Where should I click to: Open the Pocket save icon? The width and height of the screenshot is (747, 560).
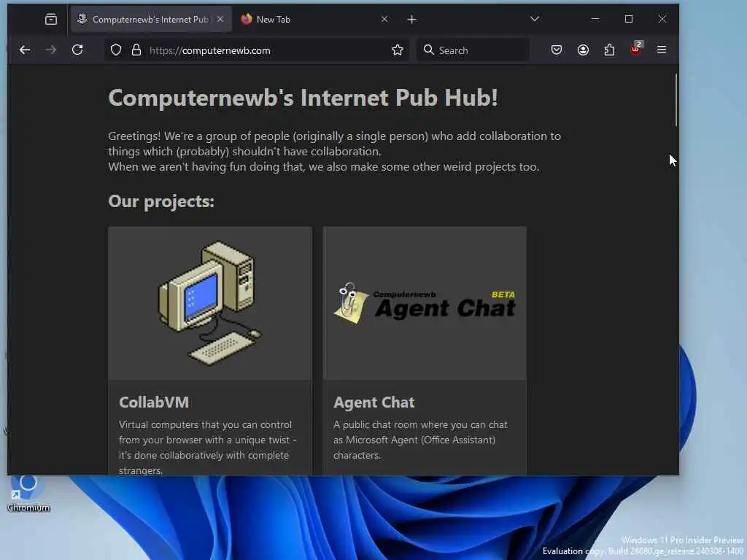(x=557, y=50)
